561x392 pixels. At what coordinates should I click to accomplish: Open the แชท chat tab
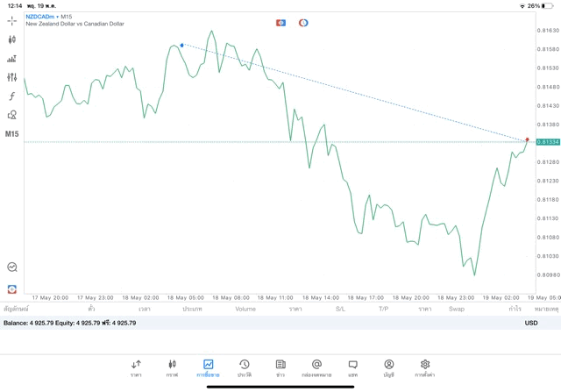[x=352, y=367]
